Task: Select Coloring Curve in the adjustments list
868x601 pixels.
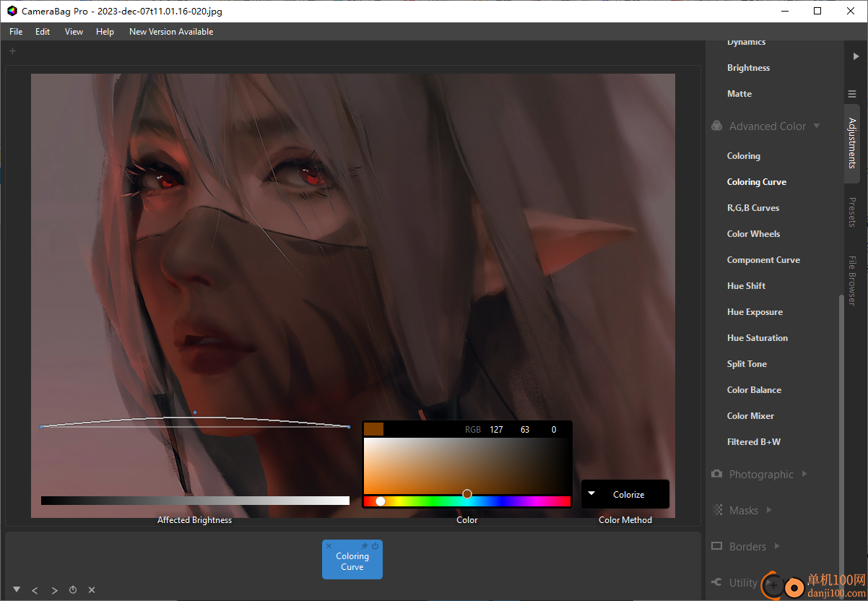Action: point(756,182)
